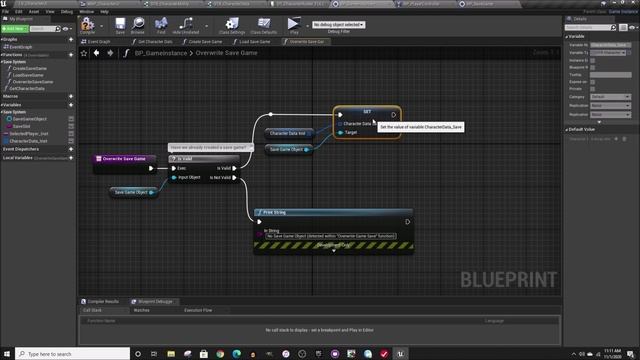Image resolution: width=640 pixels, height=360 pixels.
Task: Open Windows Start menu
Action: tap(7, 354)
